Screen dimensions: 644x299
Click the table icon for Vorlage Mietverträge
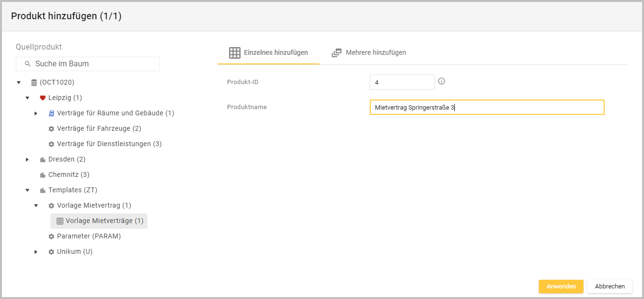[60, 221]
